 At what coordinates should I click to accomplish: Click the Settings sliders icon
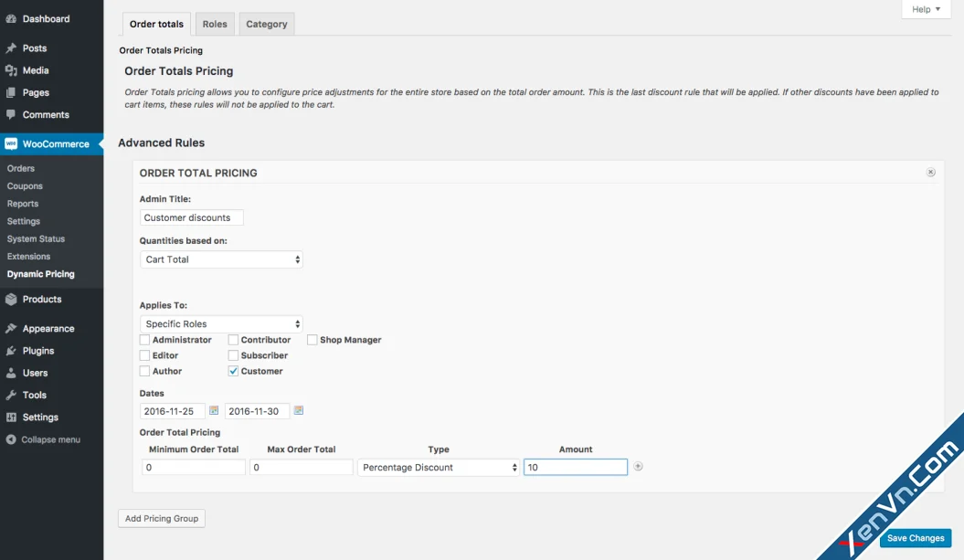(11, 417)
